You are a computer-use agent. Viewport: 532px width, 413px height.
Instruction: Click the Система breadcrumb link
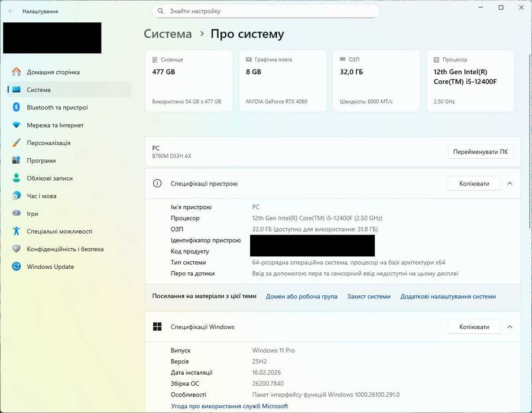pos(168,34)
